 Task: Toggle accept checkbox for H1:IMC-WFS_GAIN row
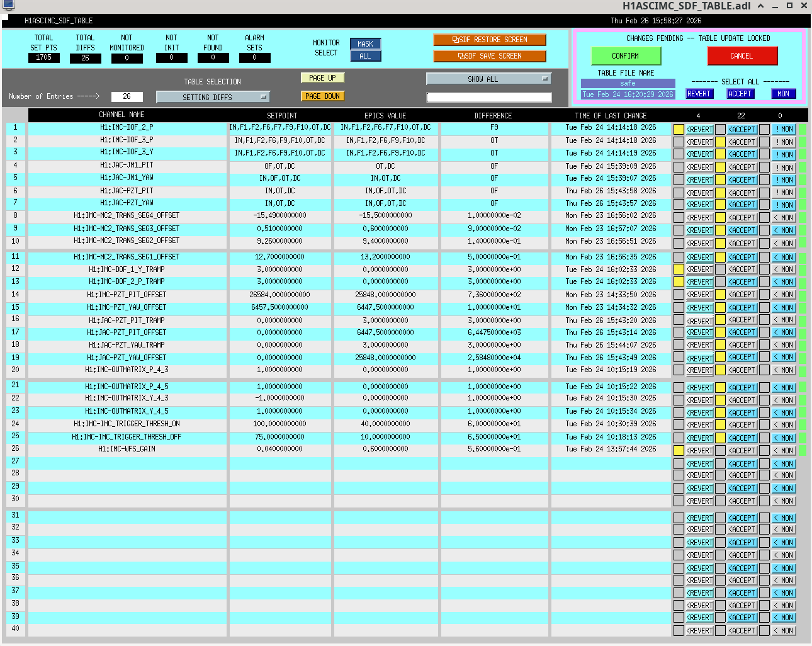point(720,451)
